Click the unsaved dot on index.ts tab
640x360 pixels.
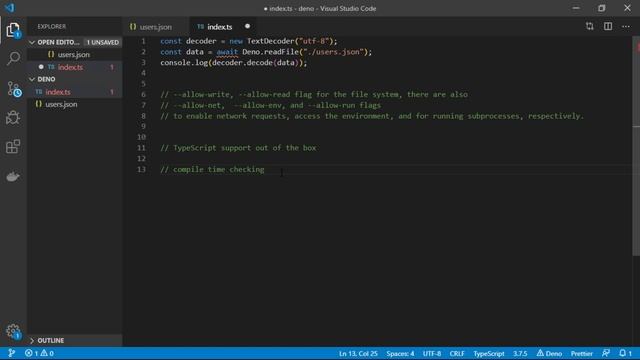pyautogui.click(x=247, y=26)
